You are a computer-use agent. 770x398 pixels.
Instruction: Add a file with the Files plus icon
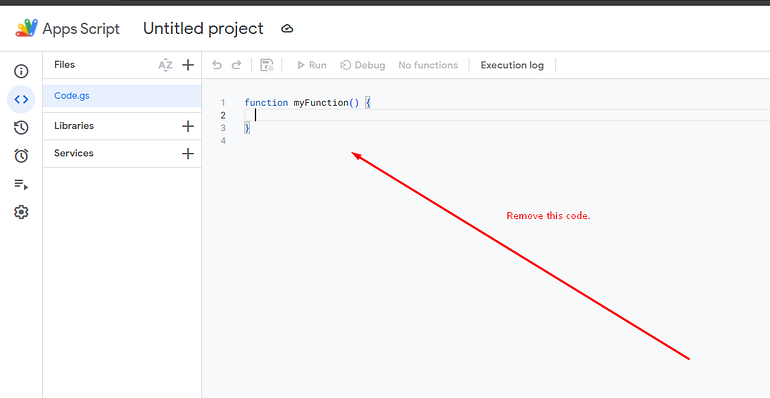coord(188,65)
